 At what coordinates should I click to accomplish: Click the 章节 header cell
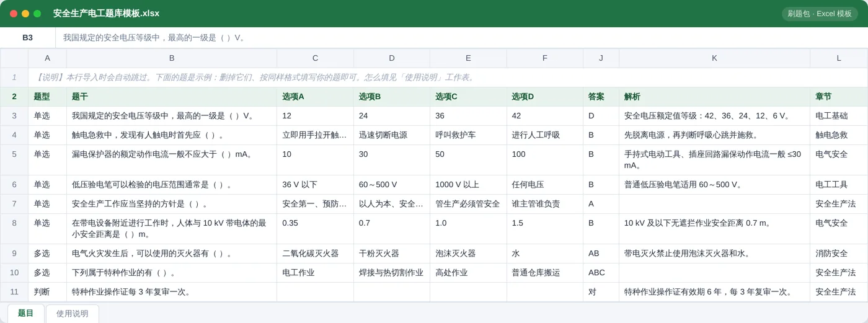[839, 97]
